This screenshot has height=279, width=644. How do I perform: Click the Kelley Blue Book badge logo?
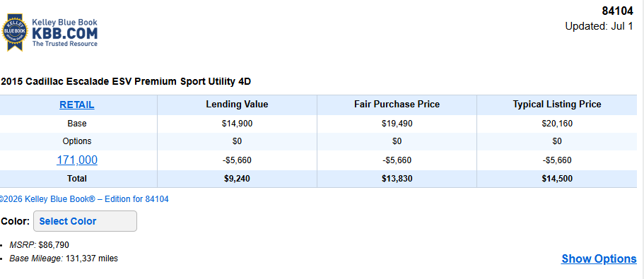click(x=15, y=32)
